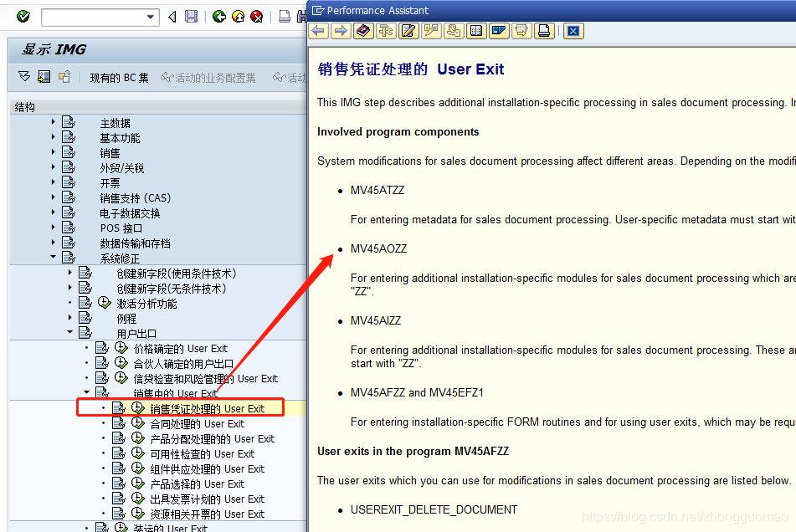Open the Glossary book icon in Performance Assistant
The width and height of the screenshot is (796, 532).
click(364, 31)
